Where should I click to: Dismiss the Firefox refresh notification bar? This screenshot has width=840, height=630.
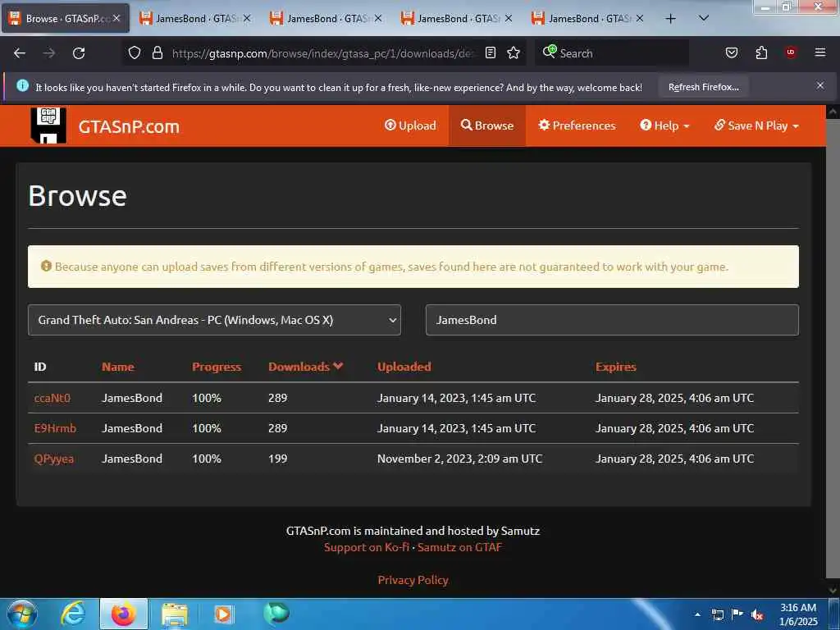coord(819,85)
